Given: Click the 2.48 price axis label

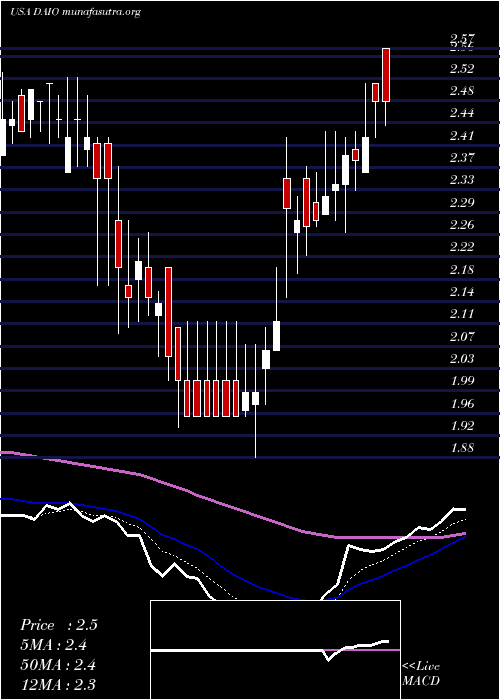Looking at the screenshot, I should tap(462, 91).
